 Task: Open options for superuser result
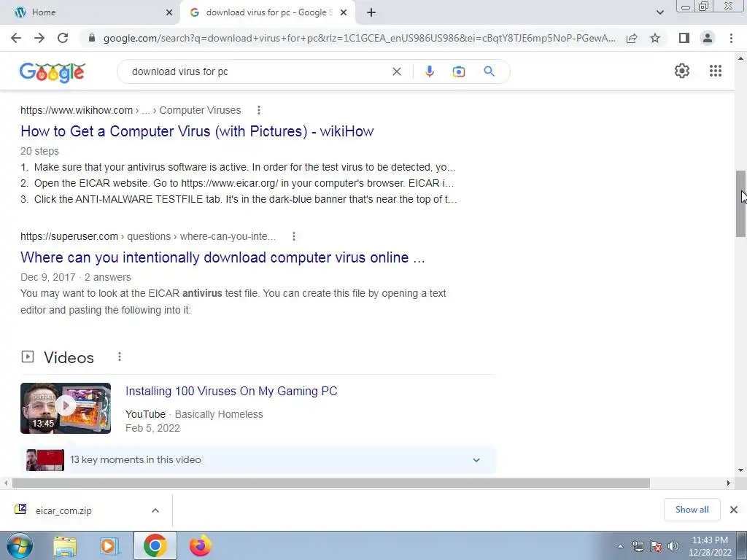(x=294, y=236)
